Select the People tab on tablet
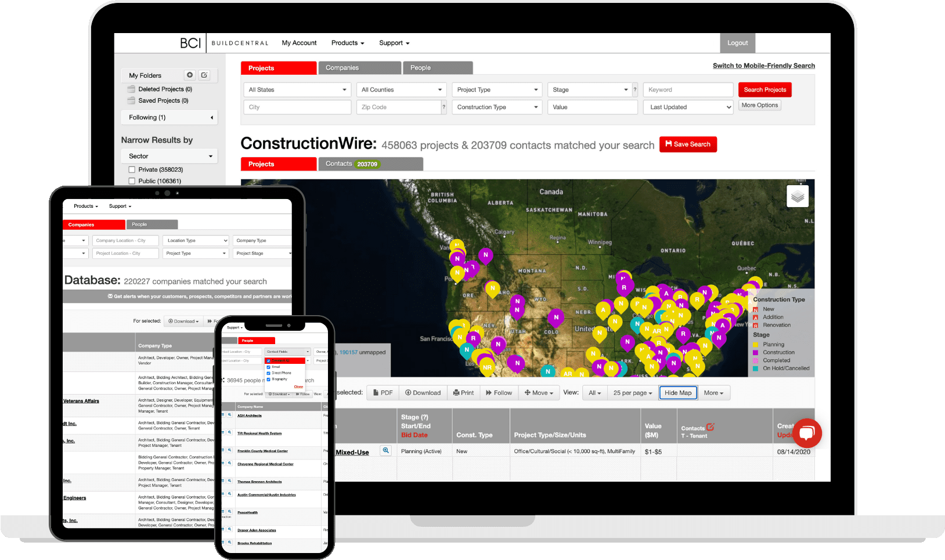This screenshot has width=945, height=560. (152, 225)
